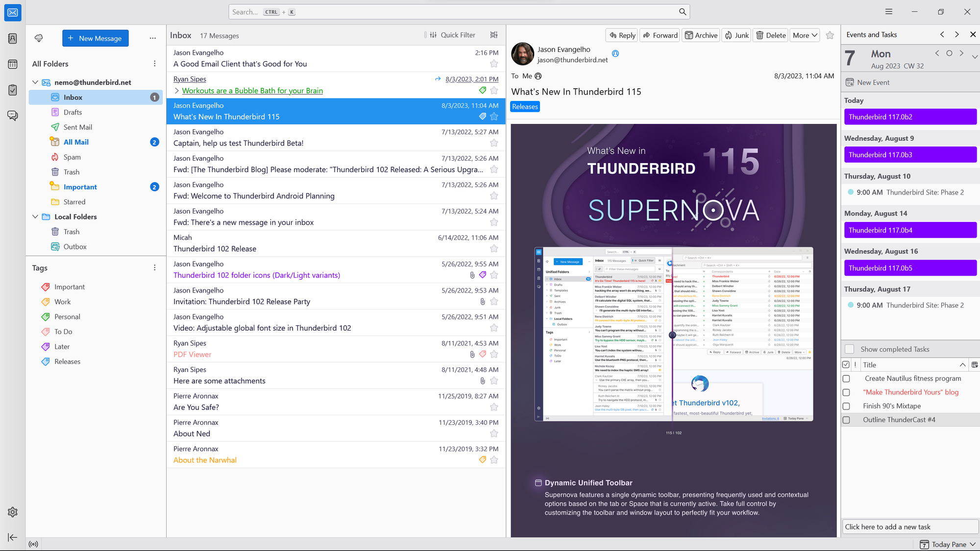Image resolution: width=980 pixels, height=551 pixels.
Task: Expand the nemo@thunderbird.net account tree
Action: (36, 82)
